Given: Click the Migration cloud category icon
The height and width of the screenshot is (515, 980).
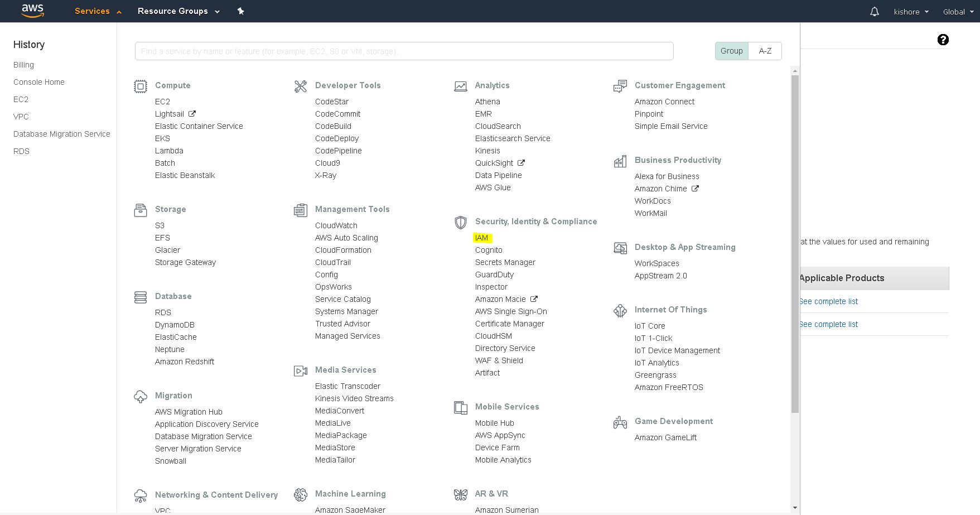Looking at the screenshot, I should pos(141,397).
